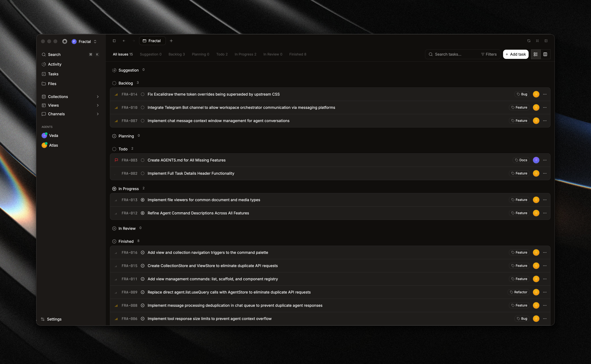Open a new tab with plus icon

(x=171, y=41)
